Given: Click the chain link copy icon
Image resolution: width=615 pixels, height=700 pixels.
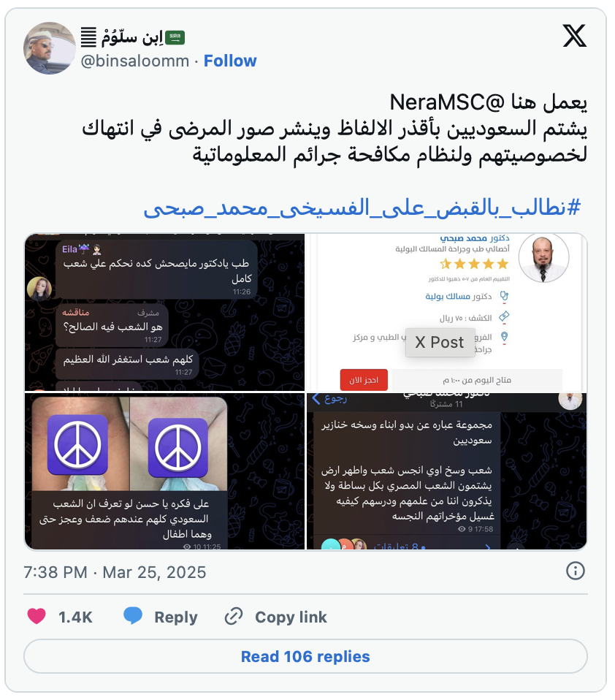Looking at the screenshot, I should [234, 617].
